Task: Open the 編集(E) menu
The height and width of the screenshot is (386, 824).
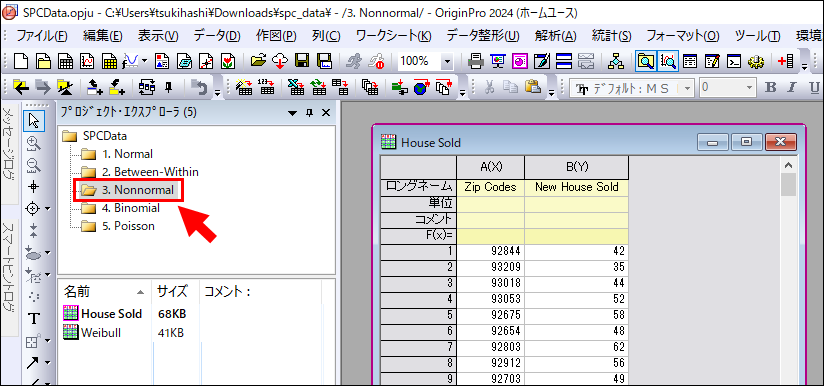Action: (102, 36)
